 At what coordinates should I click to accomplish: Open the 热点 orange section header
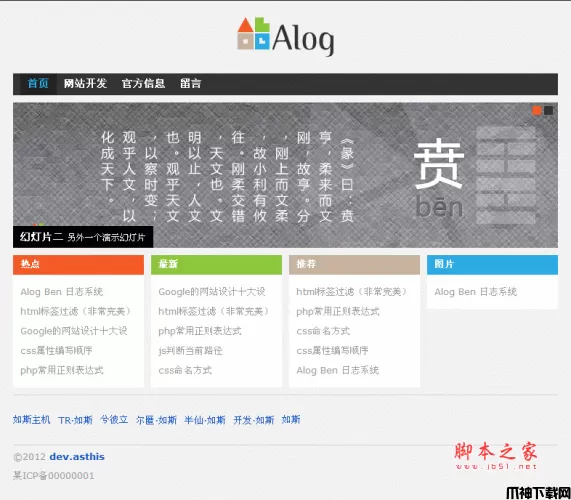tap(78, 264)
